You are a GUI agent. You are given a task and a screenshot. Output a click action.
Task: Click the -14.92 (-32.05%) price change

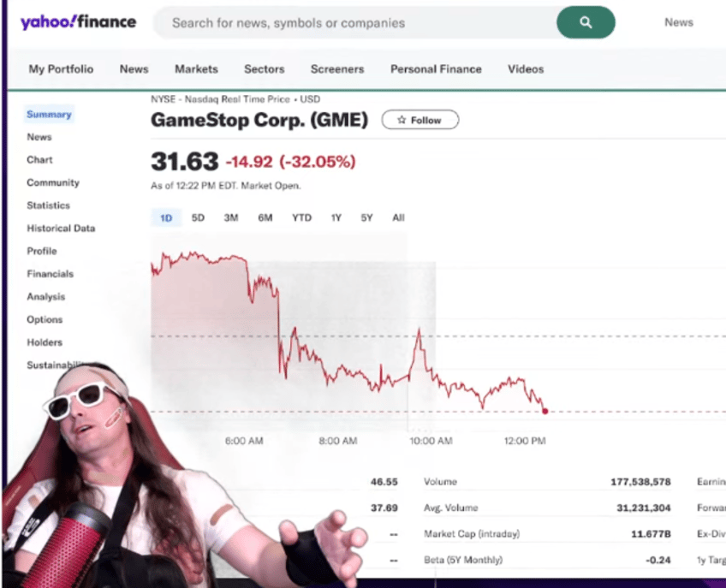click(290, 162)
